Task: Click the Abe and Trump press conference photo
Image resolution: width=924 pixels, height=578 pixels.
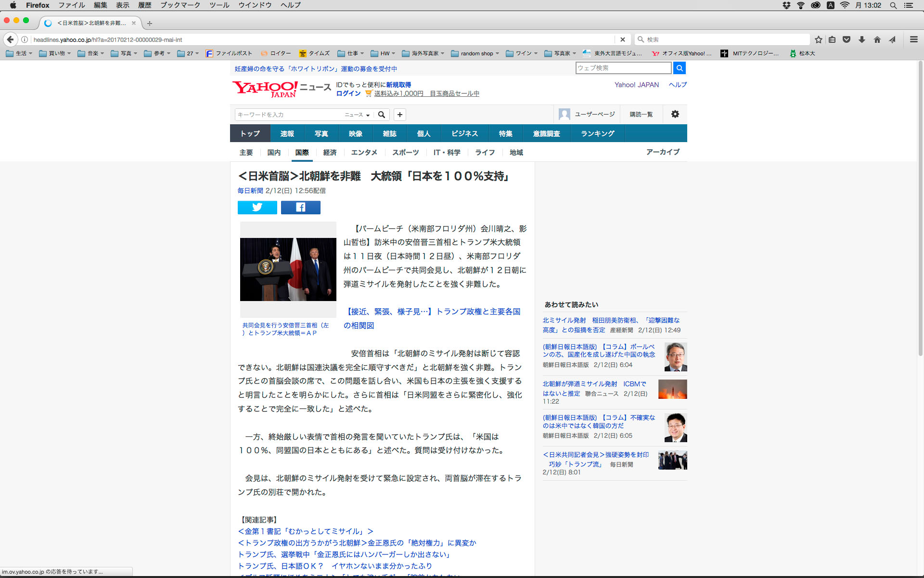Action: pos(288,269)
